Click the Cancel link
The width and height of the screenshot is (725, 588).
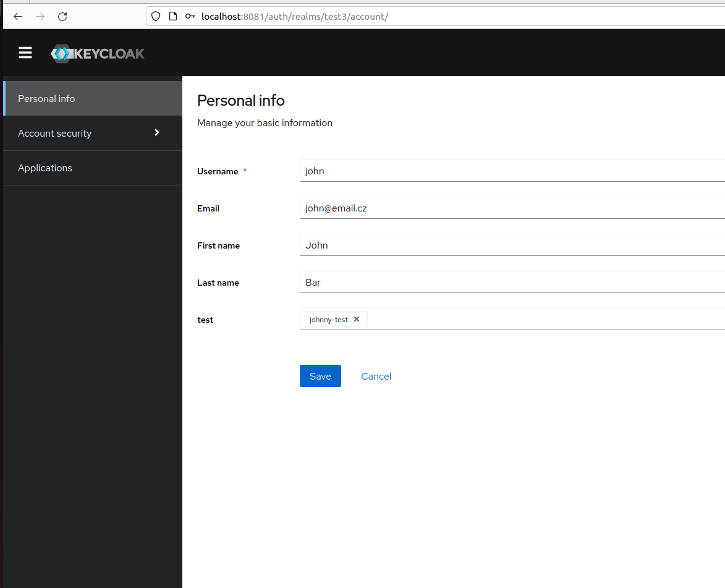[376, 376]
